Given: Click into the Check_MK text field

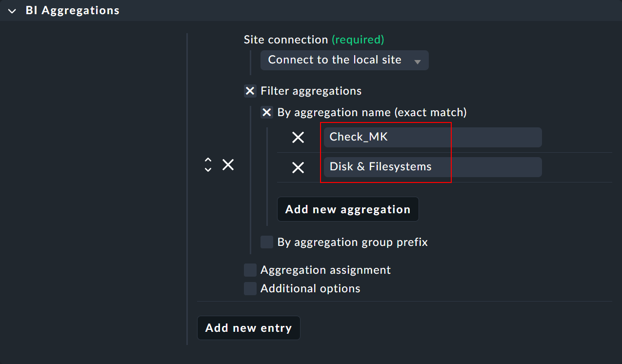Looking at the screenshot, I should pyautogui.click(x=432, y=137).
